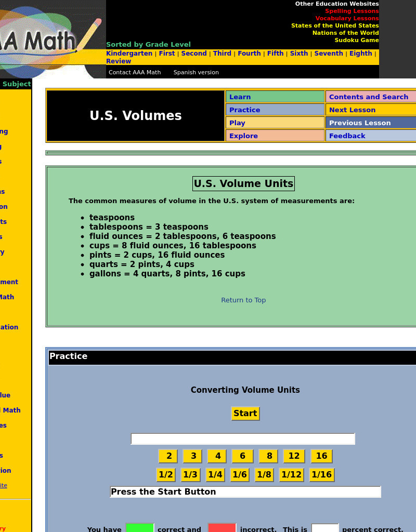The image size is (416, 532).
Task: Switch to the Spanish version
Action: [x=196, y=72]
